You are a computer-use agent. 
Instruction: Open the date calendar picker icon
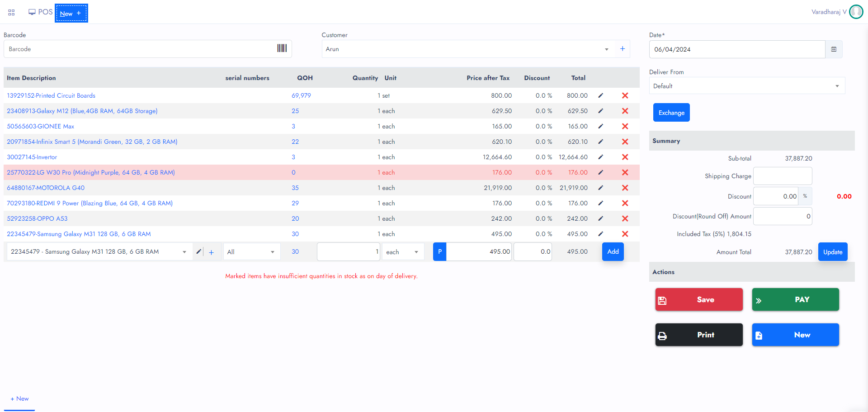tap(834, 49)
